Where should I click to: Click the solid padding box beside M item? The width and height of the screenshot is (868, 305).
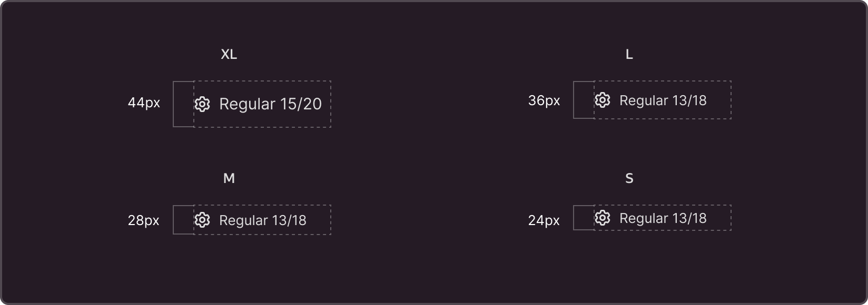(183, 220)
